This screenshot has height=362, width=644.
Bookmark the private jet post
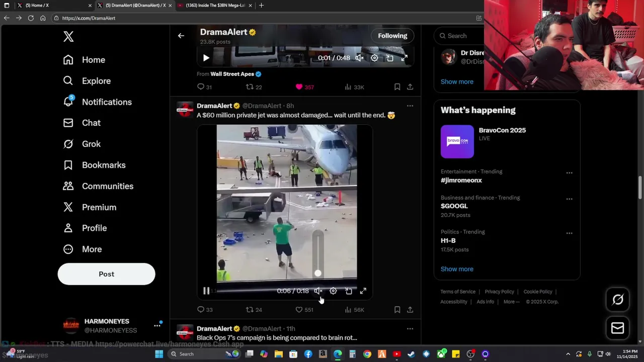point(397,310)
